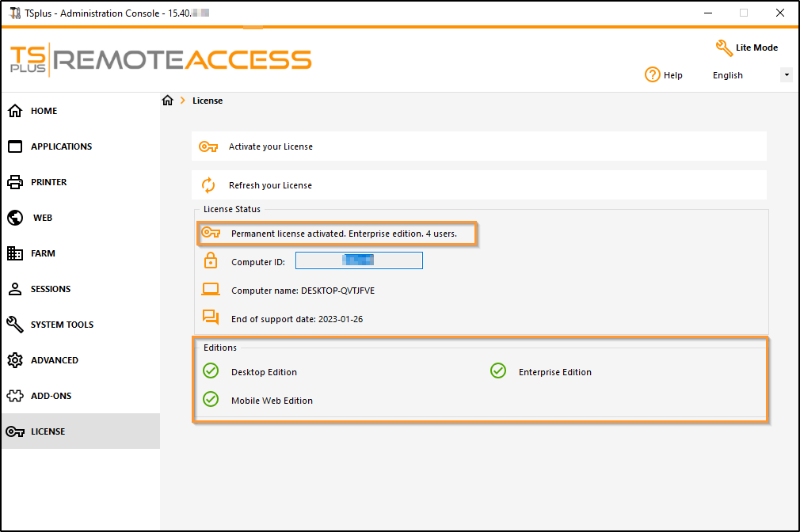Collapse the Editions group box
This screenshot has height=532, width=800.
219,347
